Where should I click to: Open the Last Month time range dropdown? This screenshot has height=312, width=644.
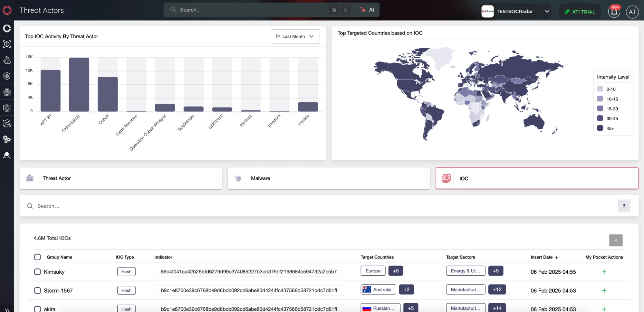tap(295, 36)
